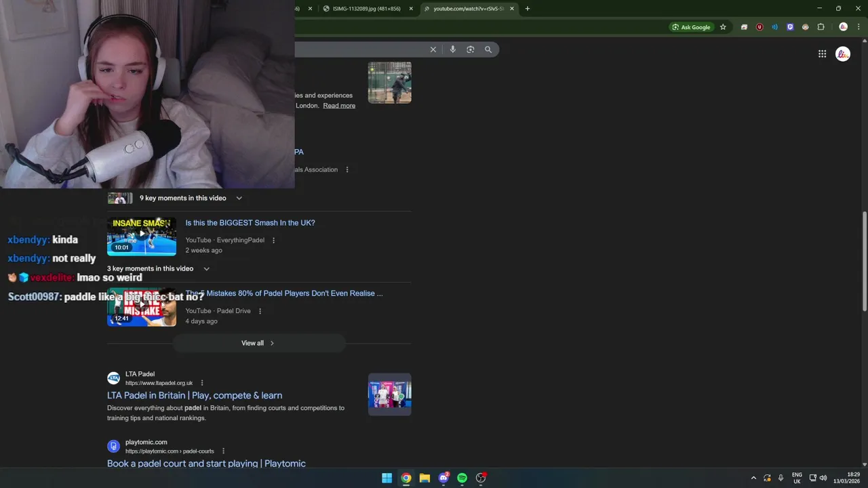Open search by image (Lens) icon
This screenshot has height=488, width=868.
click(470, 49)
